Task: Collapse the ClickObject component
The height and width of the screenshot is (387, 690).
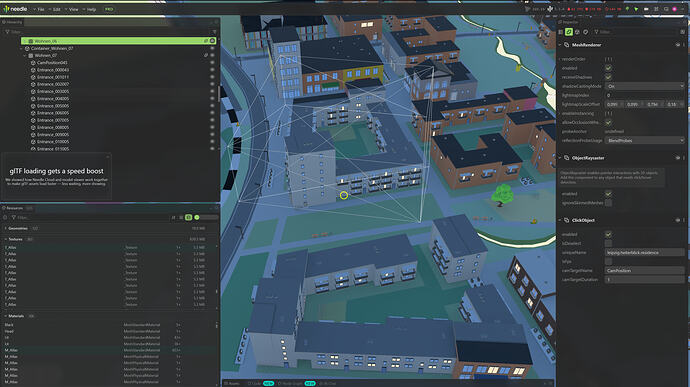Action: pyautogui.click(x=560, y=220)
